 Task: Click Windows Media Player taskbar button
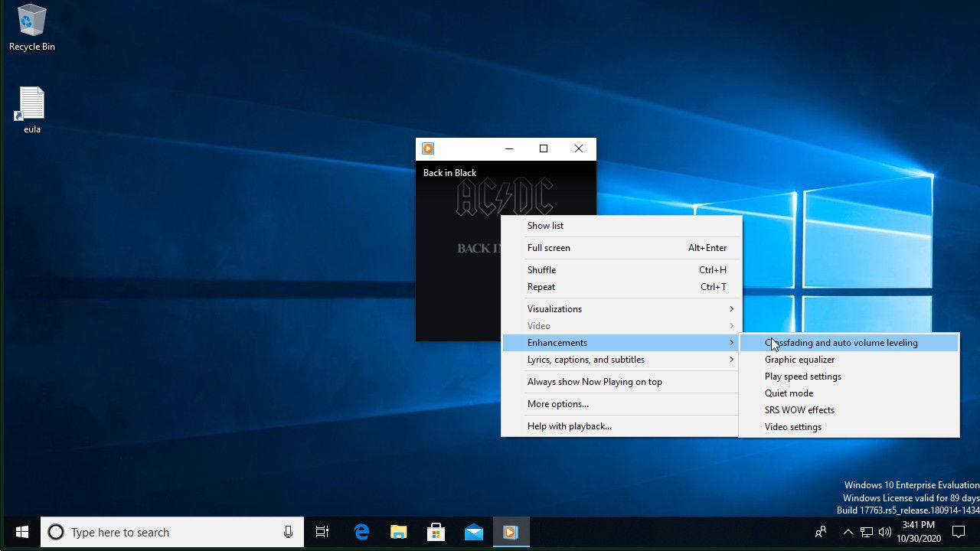[x=511, y=532]
